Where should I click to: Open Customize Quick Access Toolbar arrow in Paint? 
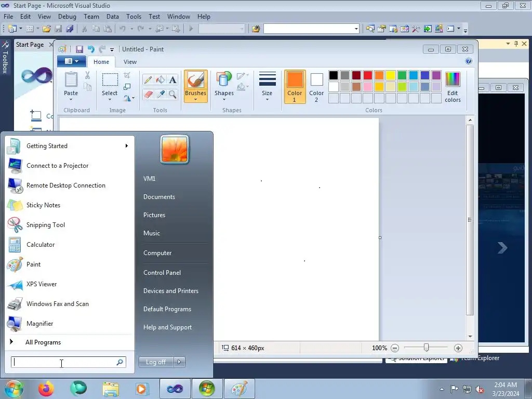[112, 50]
